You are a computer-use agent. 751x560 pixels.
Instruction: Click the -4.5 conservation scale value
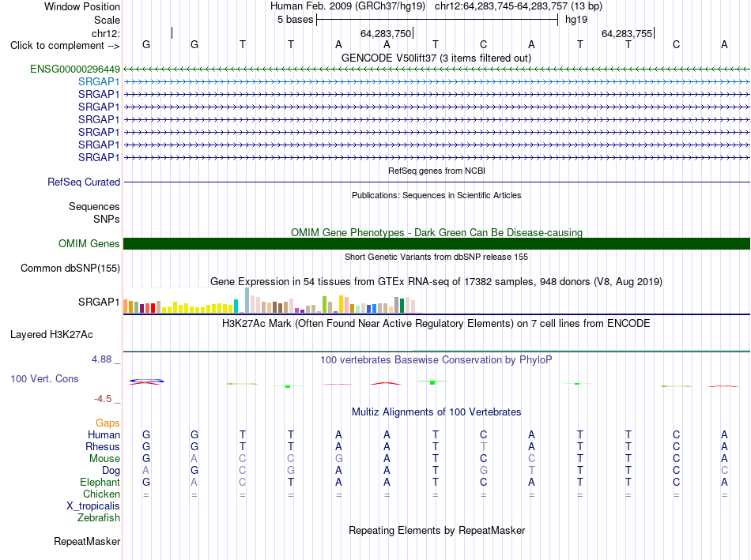click(x=103, y=399)
